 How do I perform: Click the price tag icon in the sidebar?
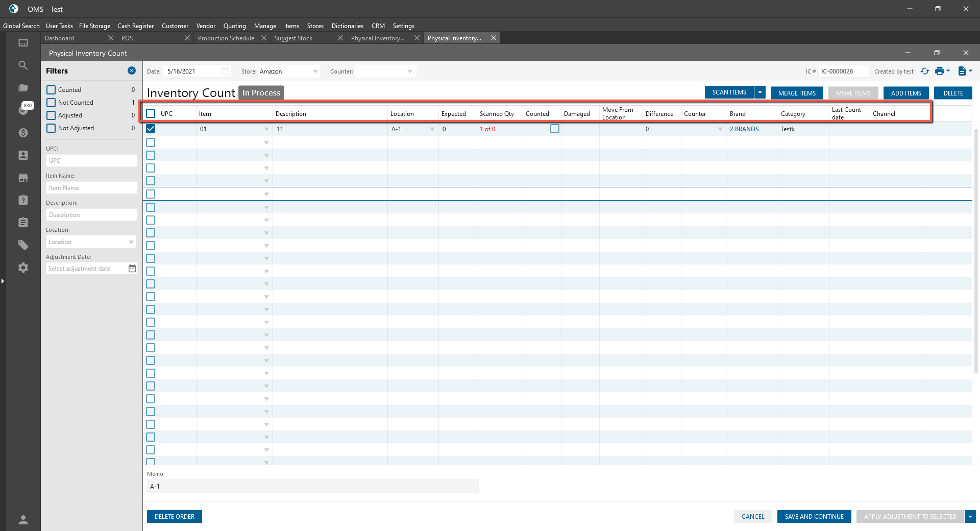coord(23,245)
